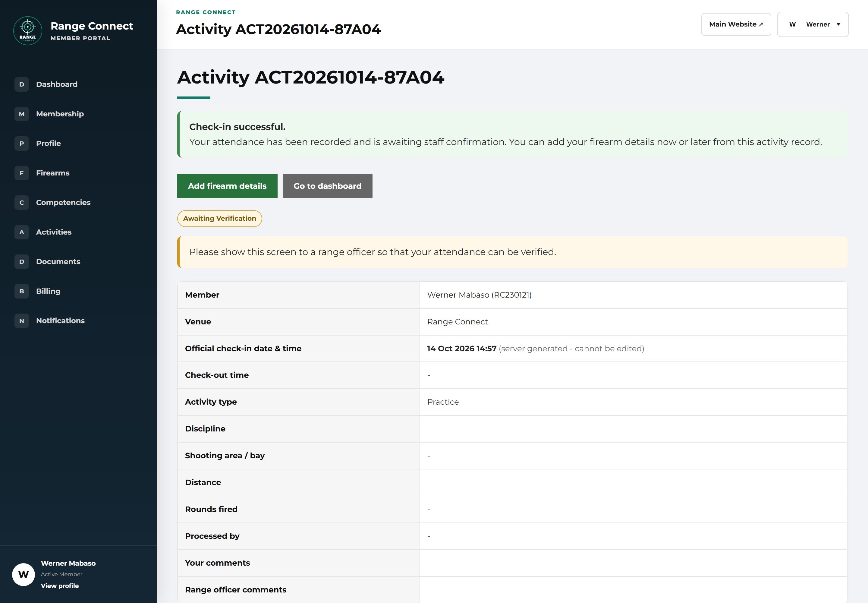
Task: Click the A icon for Activities
Action: tap(21, 232)
